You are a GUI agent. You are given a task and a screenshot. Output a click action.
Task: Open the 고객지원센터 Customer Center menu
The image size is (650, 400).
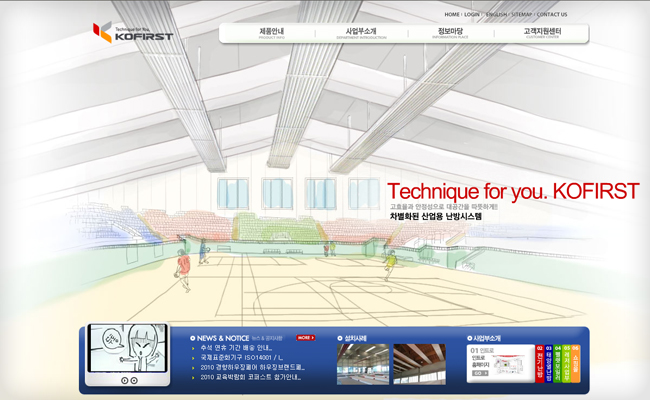click(x=542, y=33)
